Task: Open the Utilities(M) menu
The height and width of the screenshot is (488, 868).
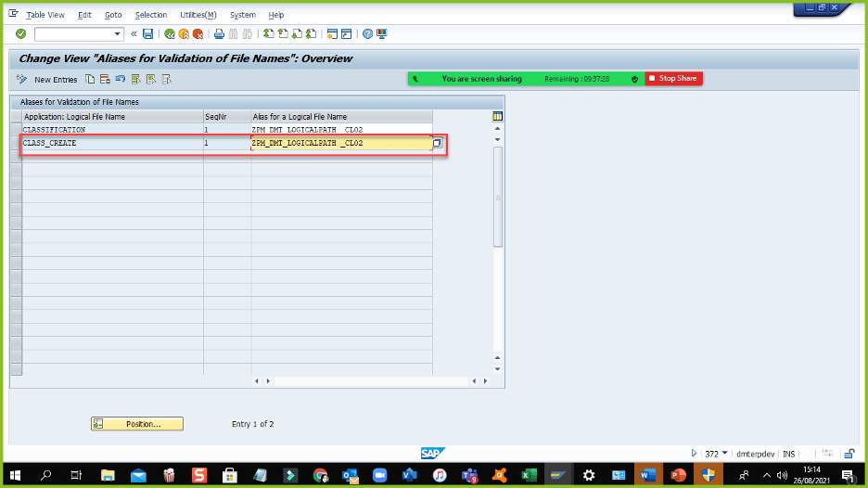Action: [198, 15]
